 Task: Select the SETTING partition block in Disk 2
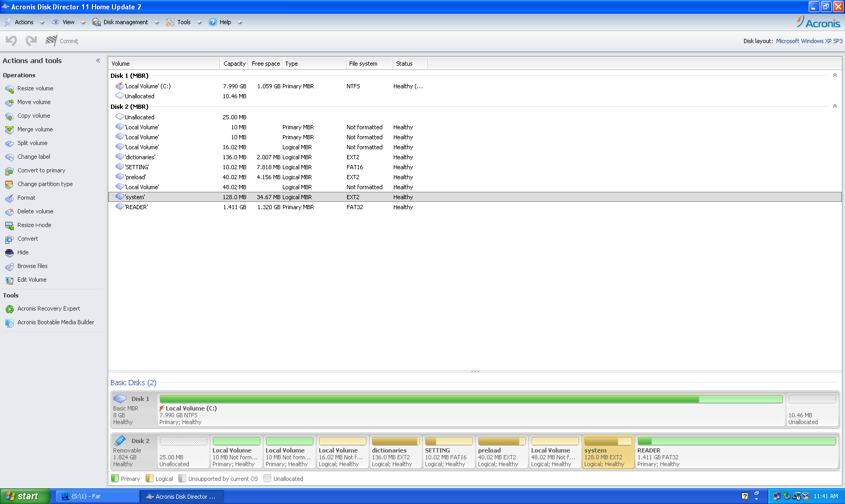coord(449,451)
